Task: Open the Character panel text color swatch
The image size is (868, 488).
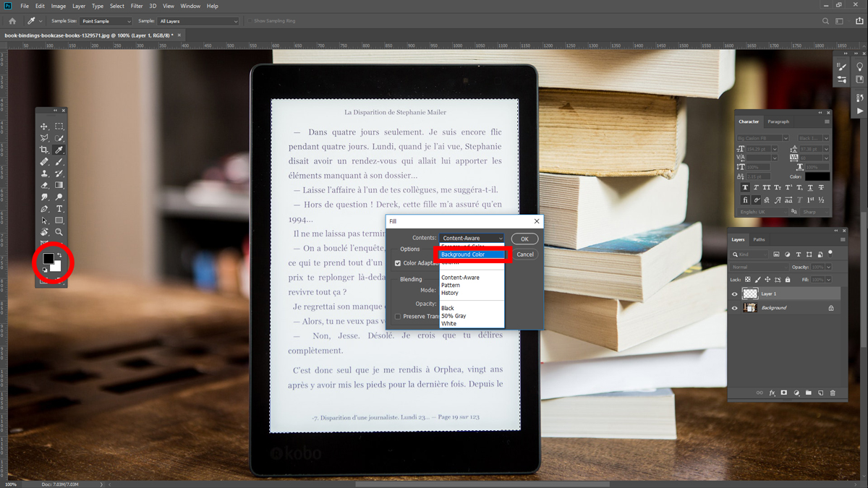Action: [x=817, y=176]
